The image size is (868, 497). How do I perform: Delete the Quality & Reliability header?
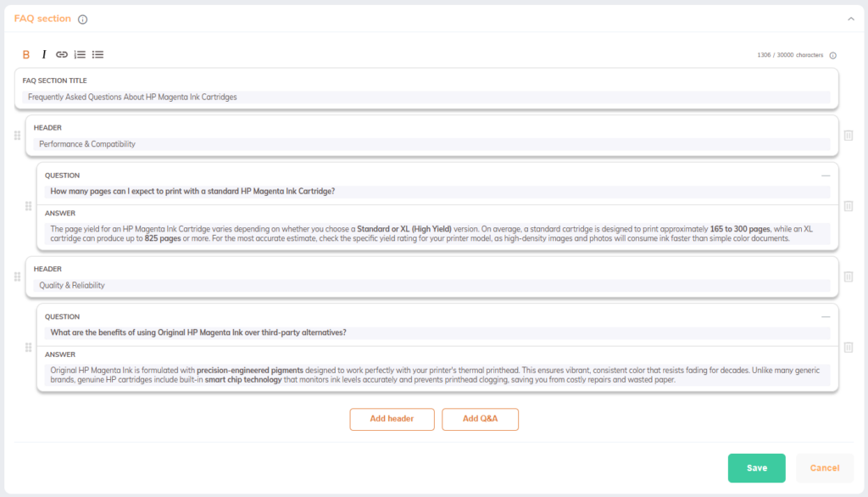pyautogui.click(x=849, y=277)
